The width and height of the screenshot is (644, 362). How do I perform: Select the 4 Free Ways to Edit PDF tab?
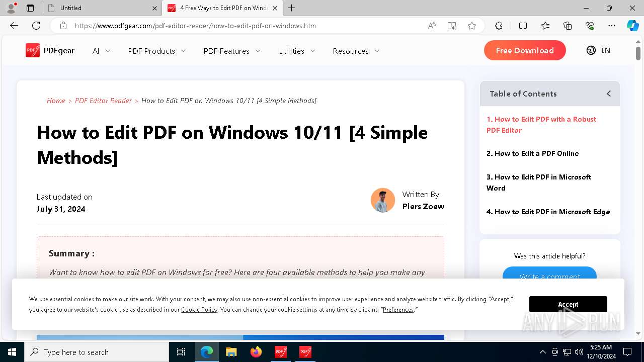click(222, 8)
